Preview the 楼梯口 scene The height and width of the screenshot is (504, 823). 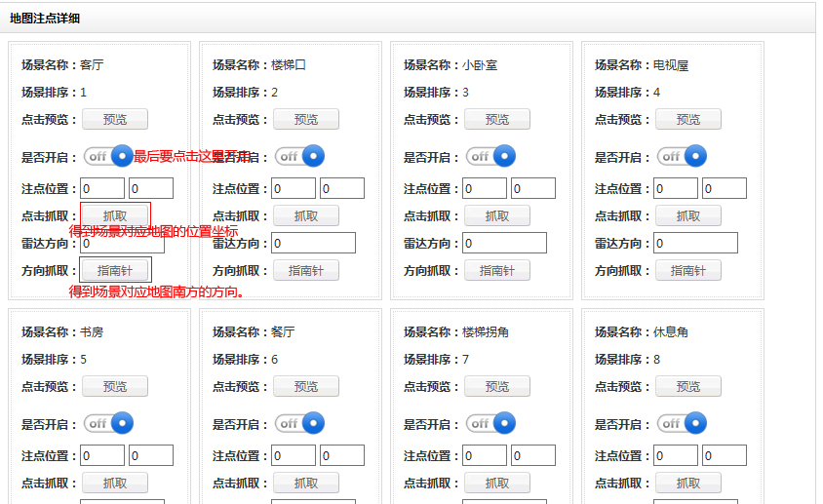(x=306, y=119)
